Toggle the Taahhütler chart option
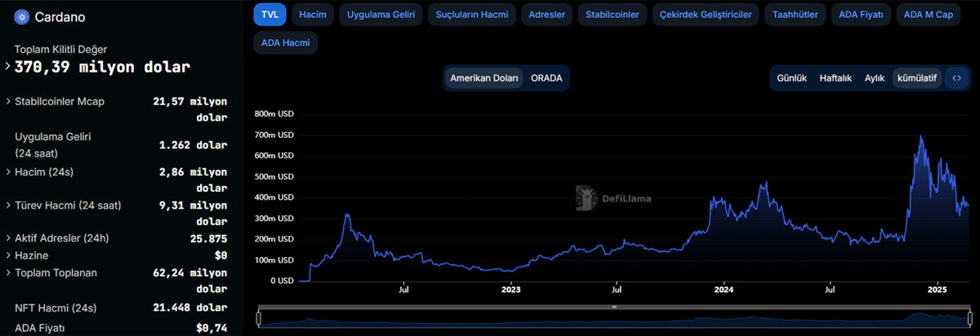The image size is (980, 336). pyautogui.click(x=795, y=15)
